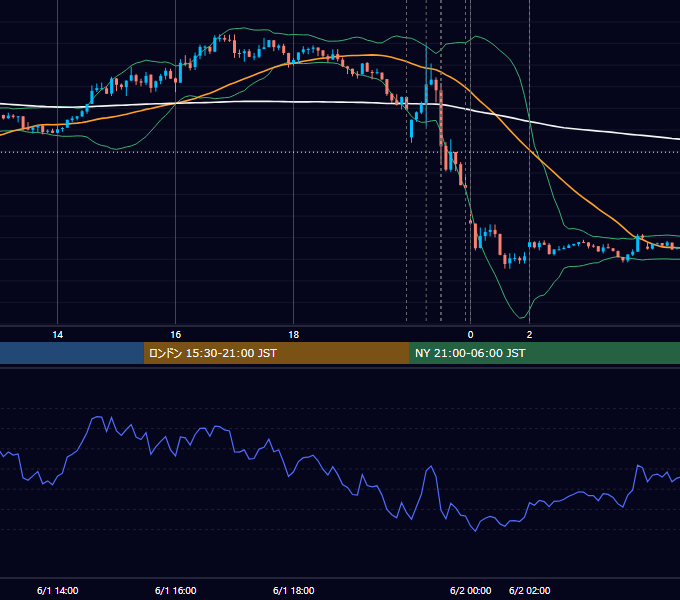
Task: Click the 6/1 16:00 date label
Action: click(176, 590)
